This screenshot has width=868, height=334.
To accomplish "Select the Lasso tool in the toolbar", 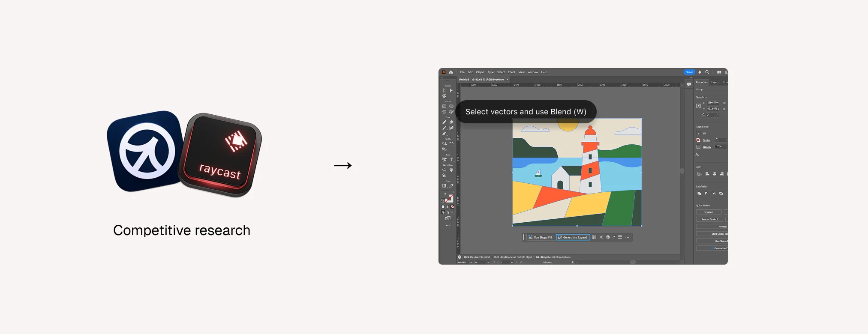I will [445, 96].
